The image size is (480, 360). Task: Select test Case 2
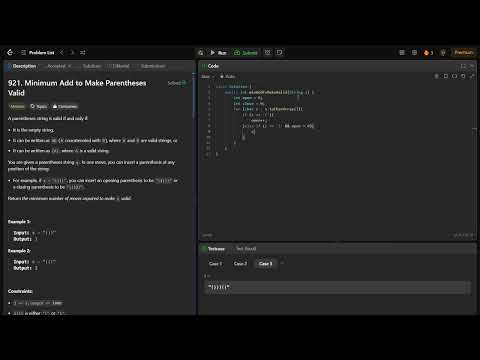(240, 264)
